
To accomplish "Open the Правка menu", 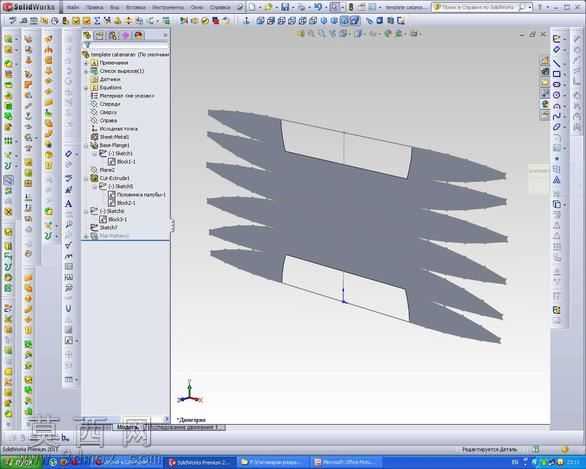I will click(x=95, y=7).
